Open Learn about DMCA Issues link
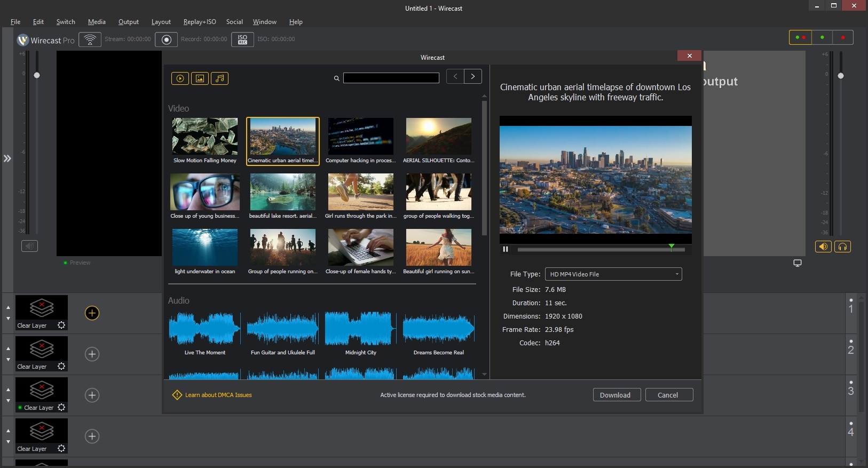 [x=218, y=395]
